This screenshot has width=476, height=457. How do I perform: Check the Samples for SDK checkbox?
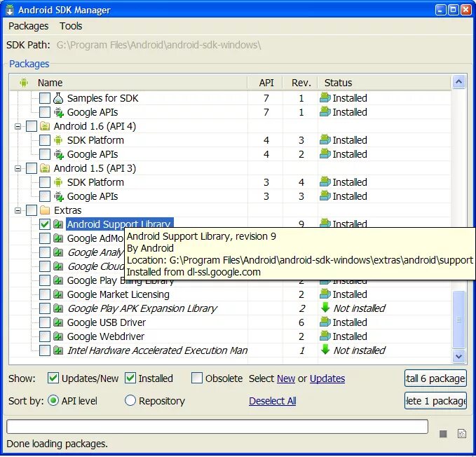(x=45, y=98)
